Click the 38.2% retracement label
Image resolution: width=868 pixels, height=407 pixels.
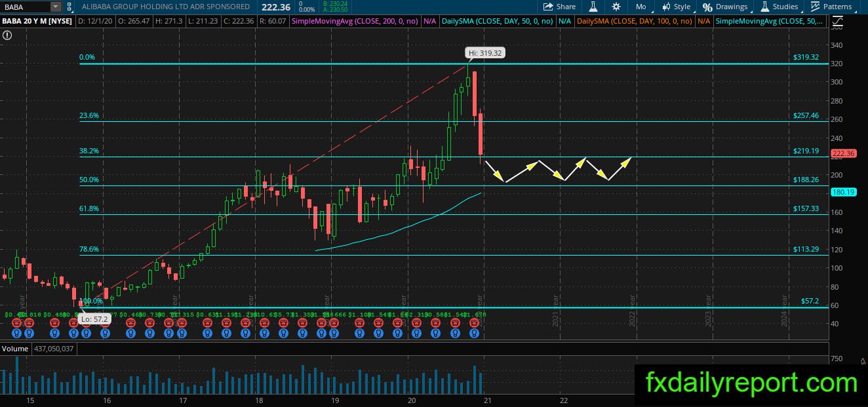tap(89, 151)
